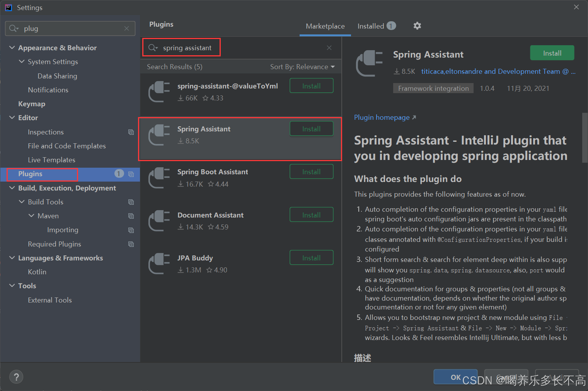Install Document Assistant plugin

(312, 215)
